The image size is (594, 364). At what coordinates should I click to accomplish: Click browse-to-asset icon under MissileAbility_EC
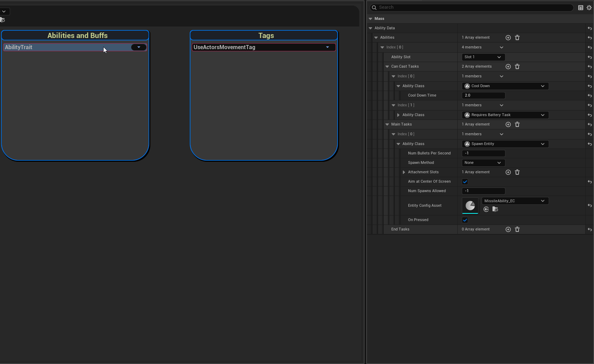pos(495,209)
